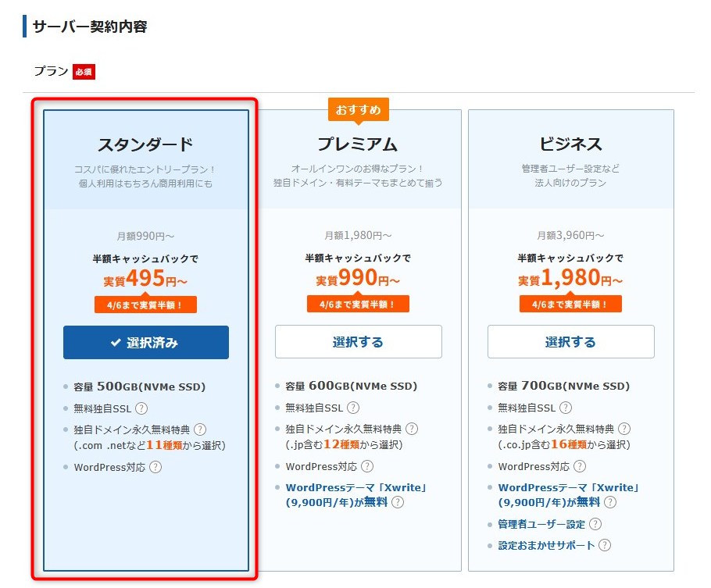Open help icon for Premium plan 無料独自SSL
The image size is (711, 588).
353,408
